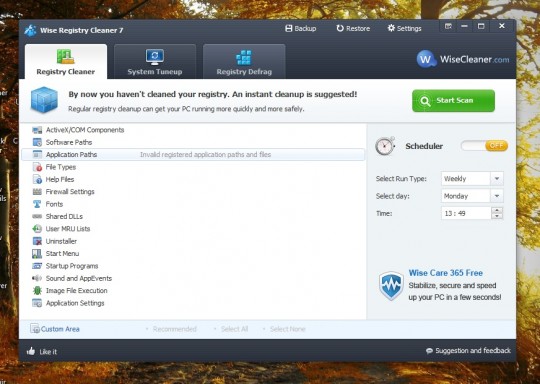Start the registry scan with Start Scan
This screenshot has width=540, height=384.
[x=454, y=101]
